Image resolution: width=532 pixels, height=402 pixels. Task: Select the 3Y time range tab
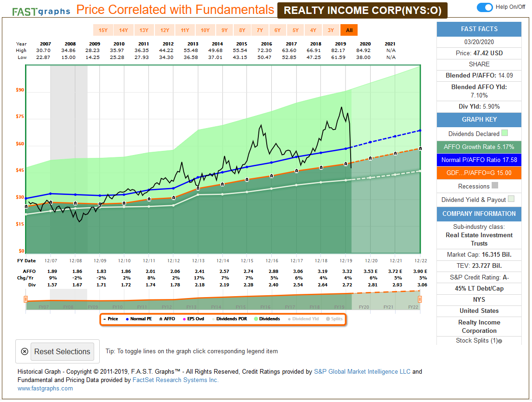tap(330, 30)
